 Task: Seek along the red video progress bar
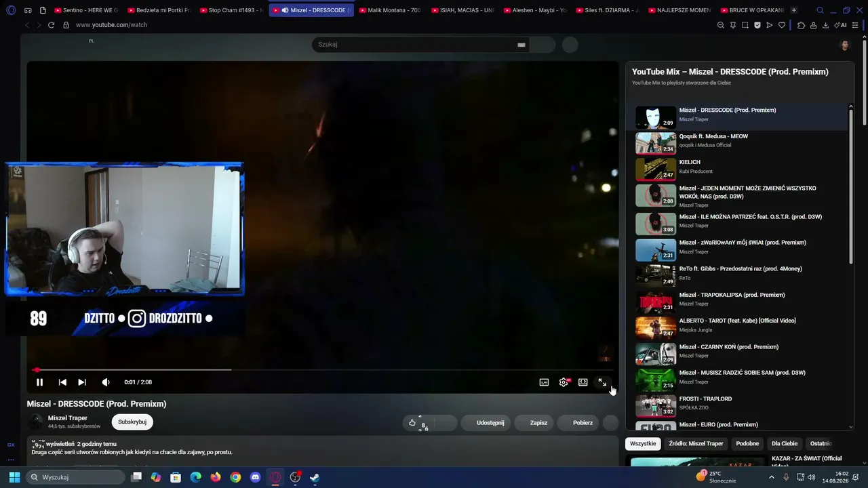[323, 369]
